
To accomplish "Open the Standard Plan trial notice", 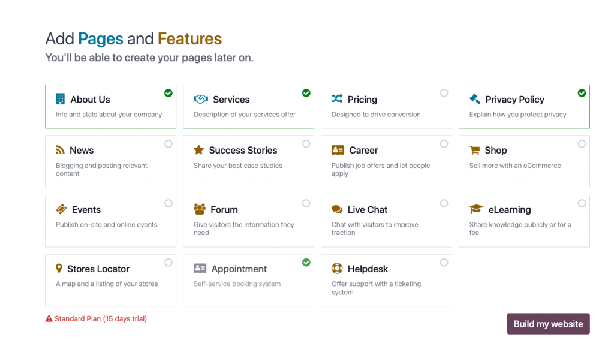I will click(x=100, y=319).
